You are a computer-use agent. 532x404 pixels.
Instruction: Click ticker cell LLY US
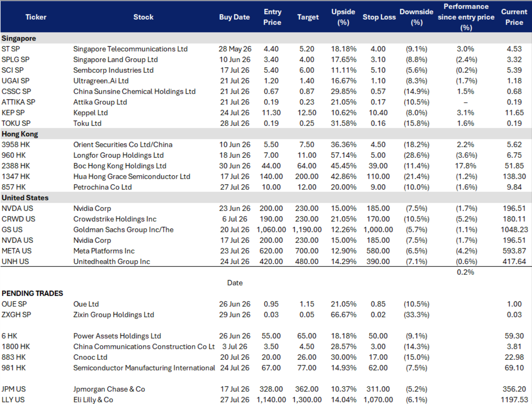[13, 400]
